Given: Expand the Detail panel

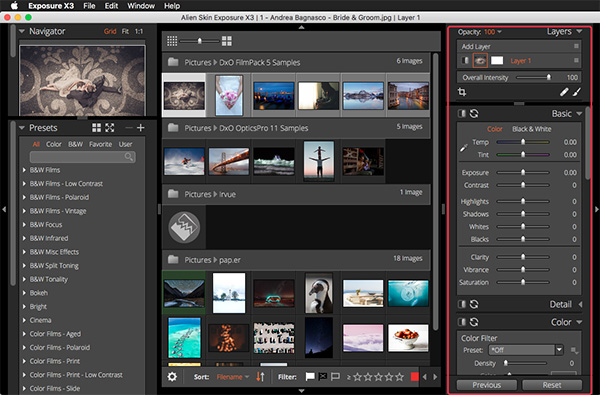Looking at the screenshot, I should pos(580,304).
